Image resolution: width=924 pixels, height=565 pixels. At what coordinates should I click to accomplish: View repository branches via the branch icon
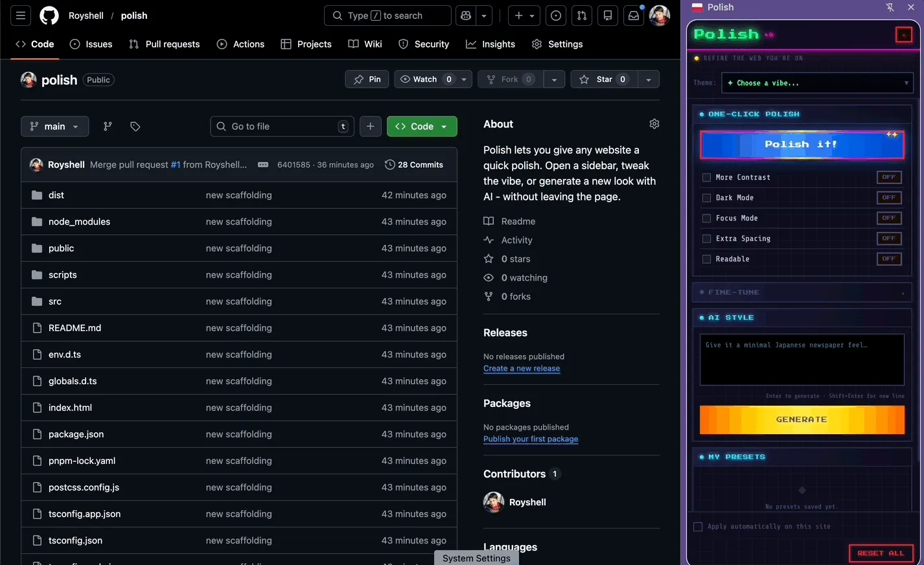(107, 126)
